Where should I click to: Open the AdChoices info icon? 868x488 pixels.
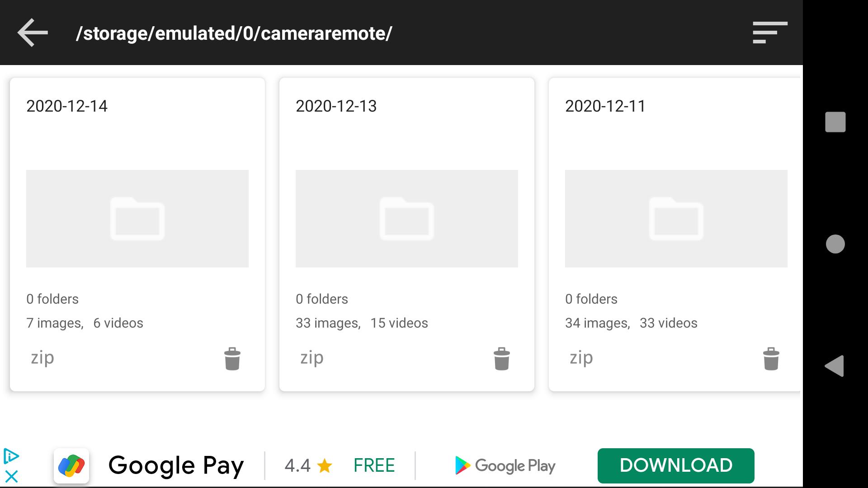[11, 456]
